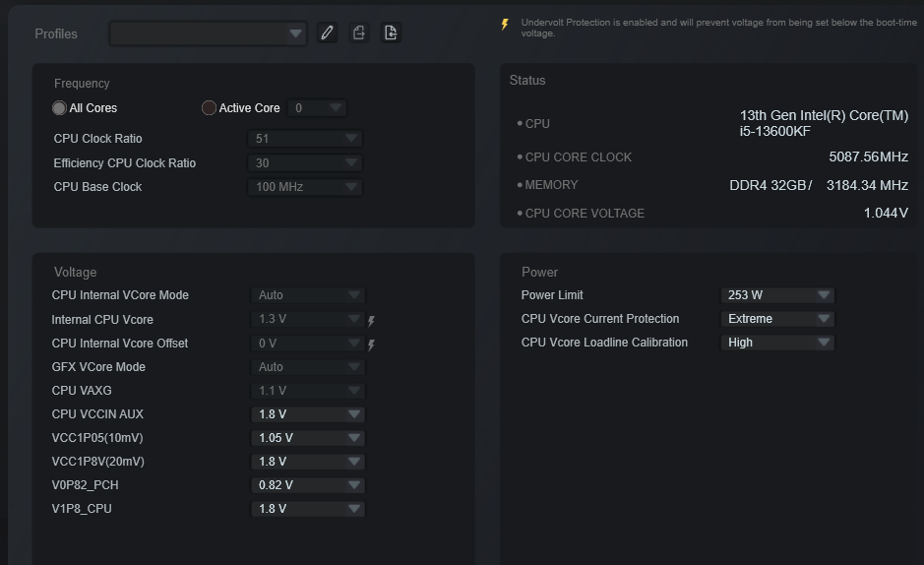
Task: Select the All Cores radio button
Action: pyautogui.click(x=60, y=108)
